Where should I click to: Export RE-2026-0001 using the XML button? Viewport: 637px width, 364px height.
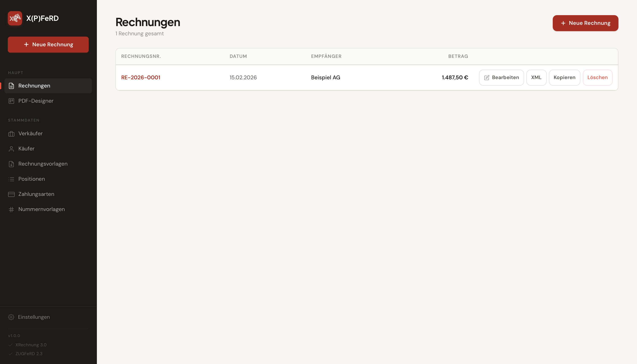[536, 77]
